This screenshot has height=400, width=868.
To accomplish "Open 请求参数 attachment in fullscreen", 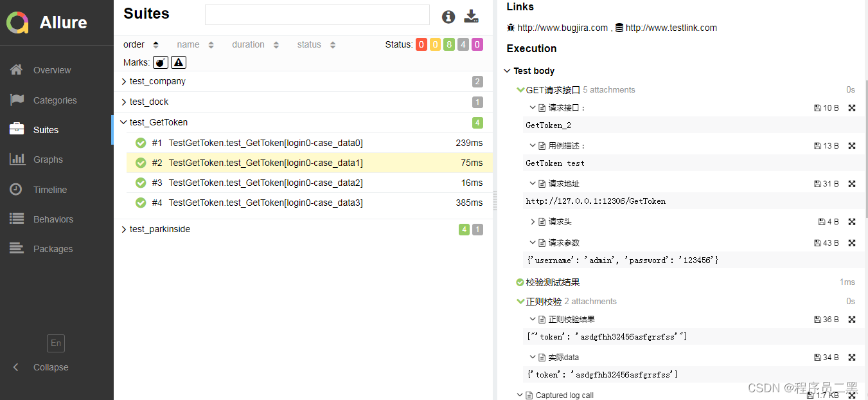I will (852, 243).
